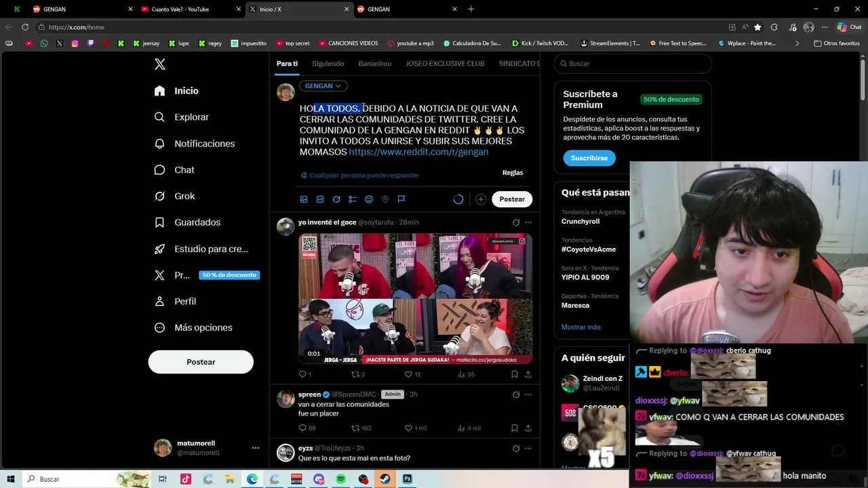
Task: Switch to the Para ti tab
Action: [x=287, y=64]
